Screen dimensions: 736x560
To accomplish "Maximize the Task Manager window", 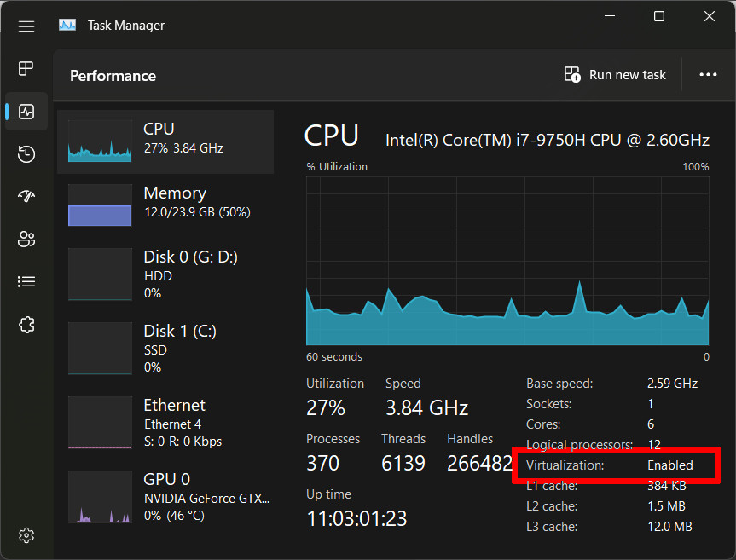I will coord(659,16).
